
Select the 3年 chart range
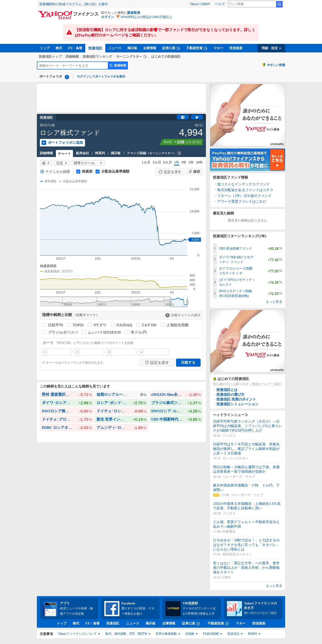coord(184,163)
